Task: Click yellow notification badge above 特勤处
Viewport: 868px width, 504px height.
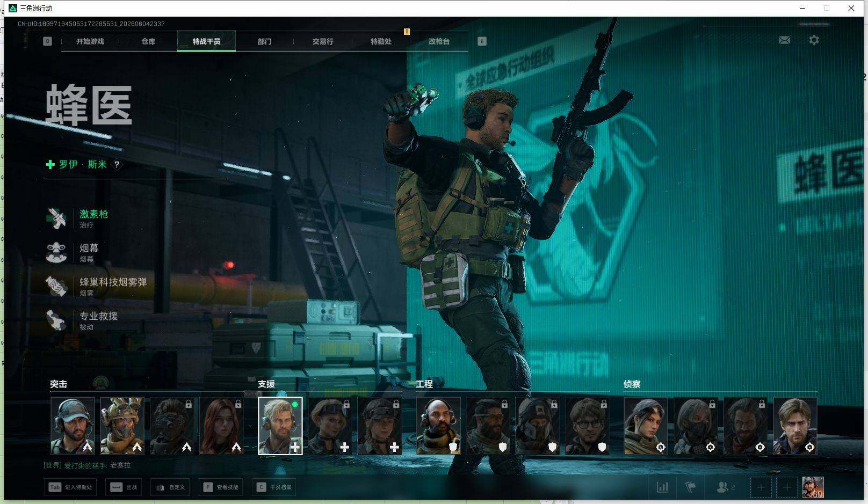Action: coord(407,32)
